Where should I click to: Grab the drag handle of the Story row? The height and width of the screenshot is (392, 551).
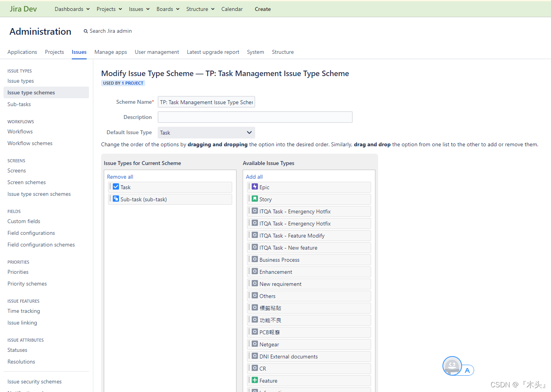pos(249,199)
